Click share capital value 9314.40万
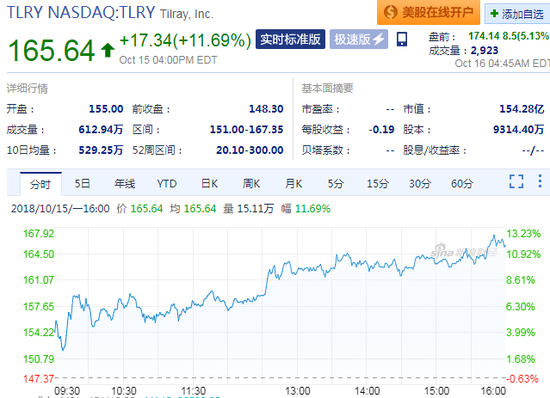Screen dimensions: 550x398 click(x=518, y=129)
